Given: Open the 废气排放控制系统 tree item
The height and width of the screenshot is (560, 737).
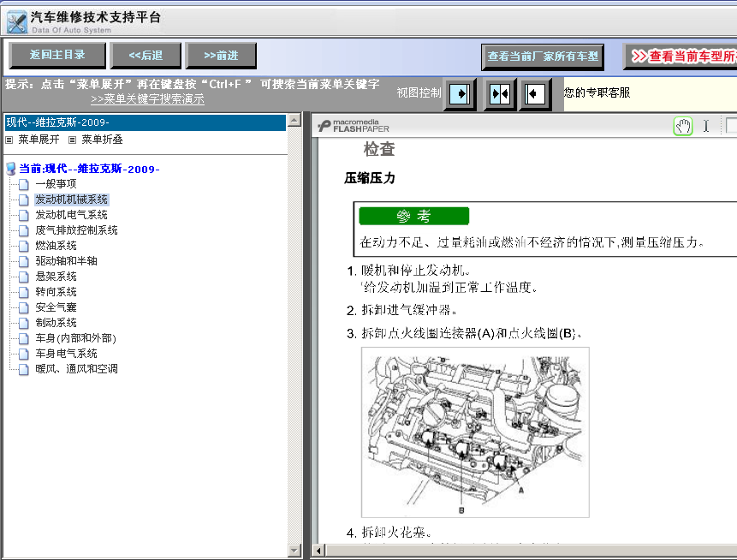Looking at the screenshot, I should pos(77,230).
